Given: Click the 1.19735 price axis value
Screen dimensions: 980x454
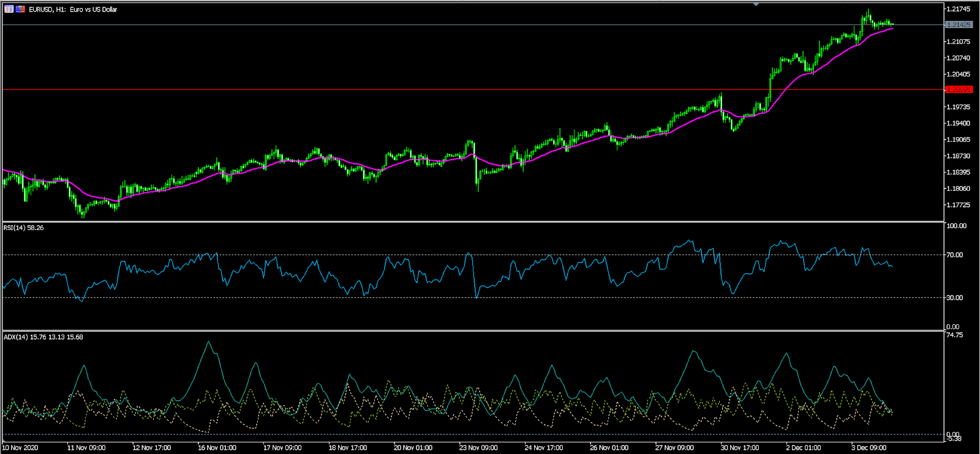Looking at the screenshot, I should 959,107.
